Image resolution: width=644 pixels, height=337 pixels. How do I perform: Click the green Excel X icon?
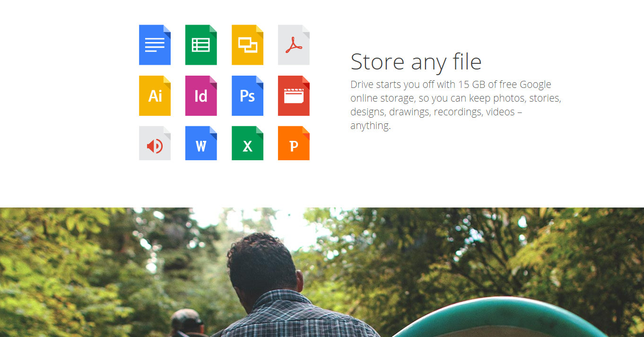coord(247,143)
